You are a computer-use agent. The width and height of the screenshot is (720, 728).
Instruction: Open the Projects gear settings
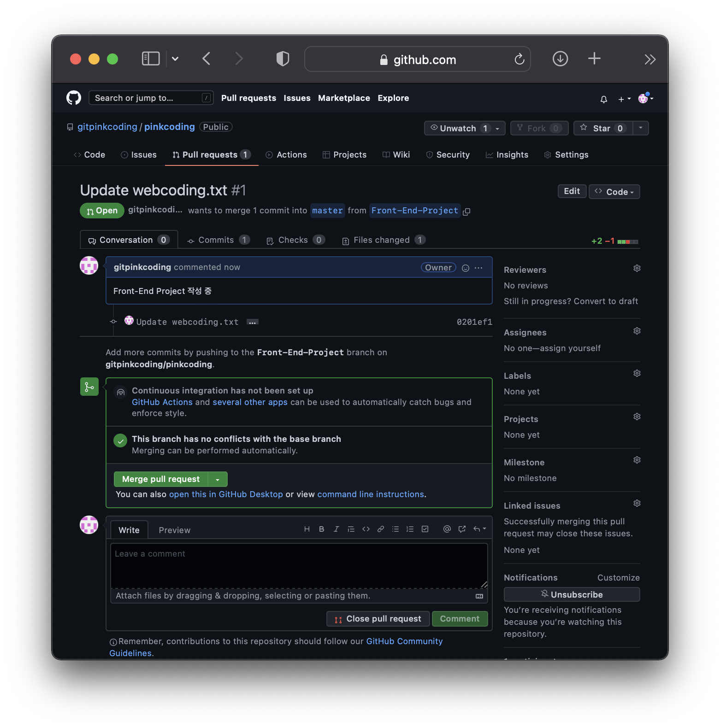637,417
